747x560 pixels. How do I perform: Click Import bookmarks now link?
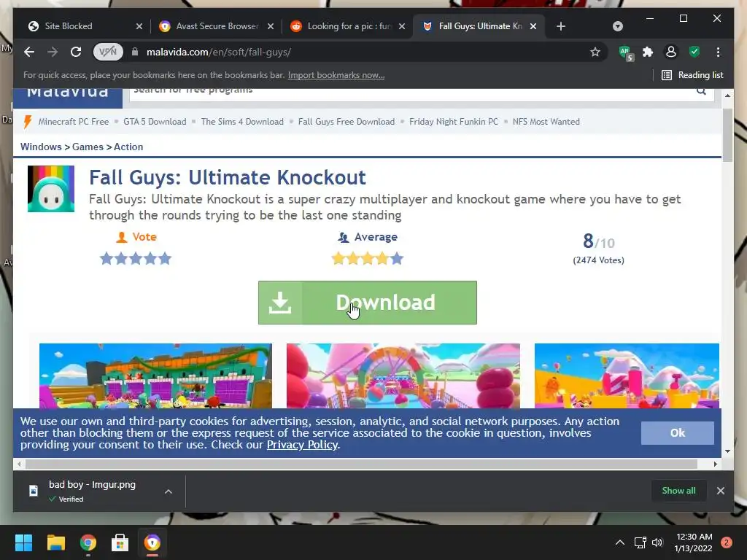coord(336,75)
